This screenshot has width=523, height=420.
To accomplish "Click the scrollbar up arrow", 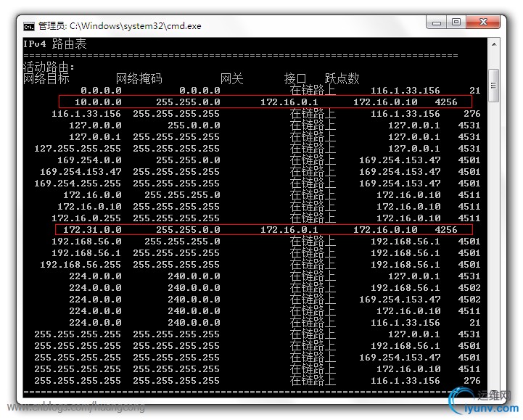I will pos(494,44).
